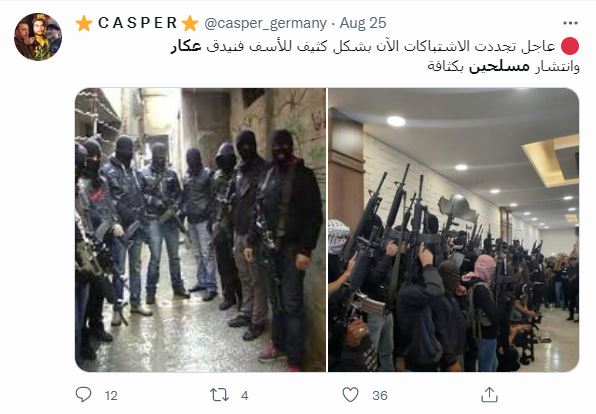Click the reply count 12
Screen dimensions: 596x414
[x=111, y=396]
